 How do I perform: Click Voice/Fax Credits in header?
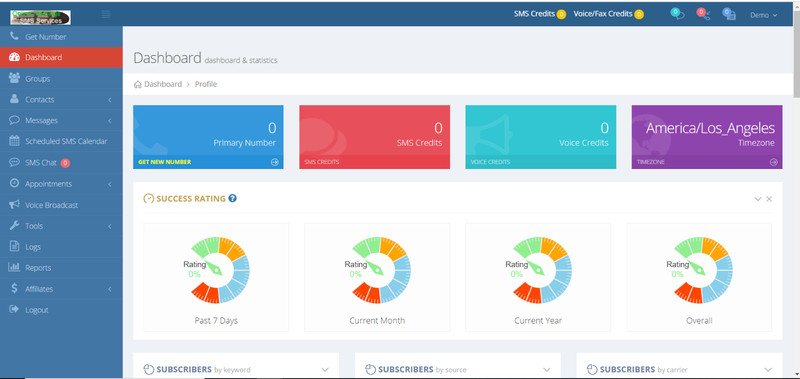(x=608, y=14)
